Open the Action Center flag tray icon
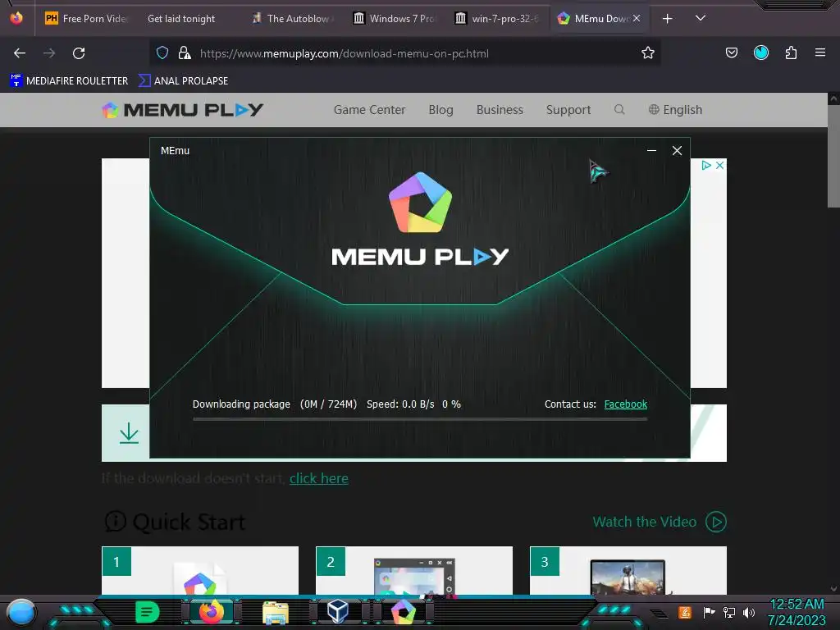 709,612
